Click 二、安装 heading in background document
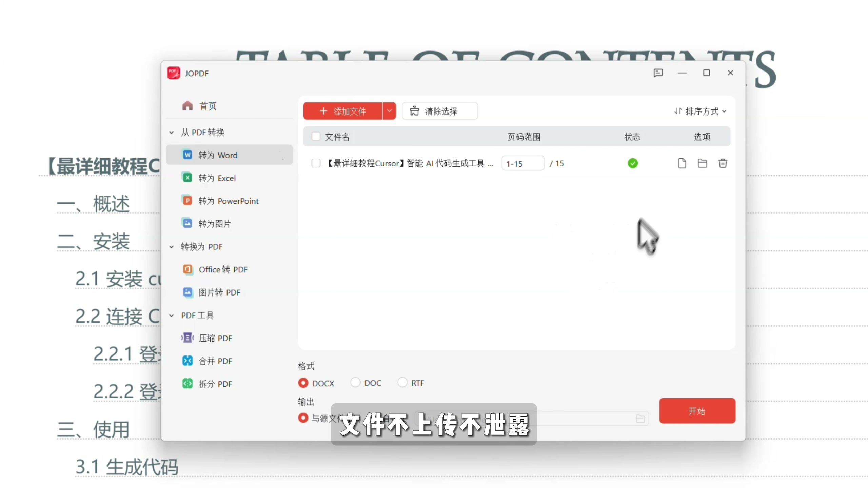Image resolution: width=868 pixels, height=488 pixels. point(94,242)
